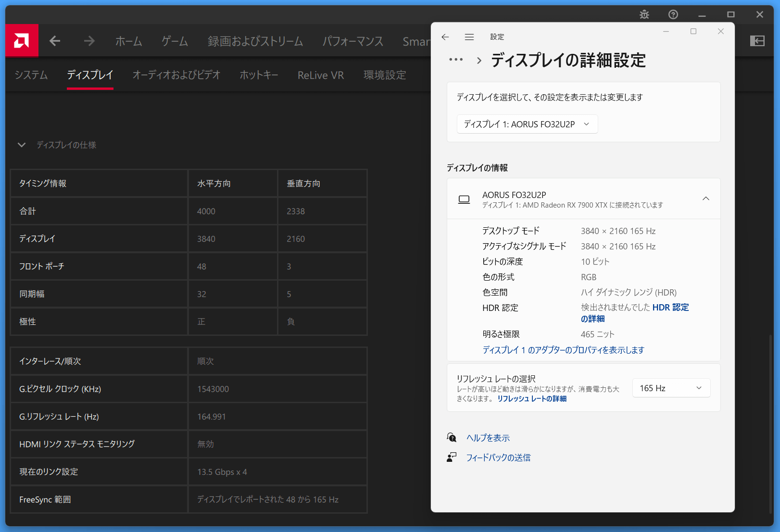780x532 pixels.
Task: Click the AMD logo icon
Action: [22, 41]
